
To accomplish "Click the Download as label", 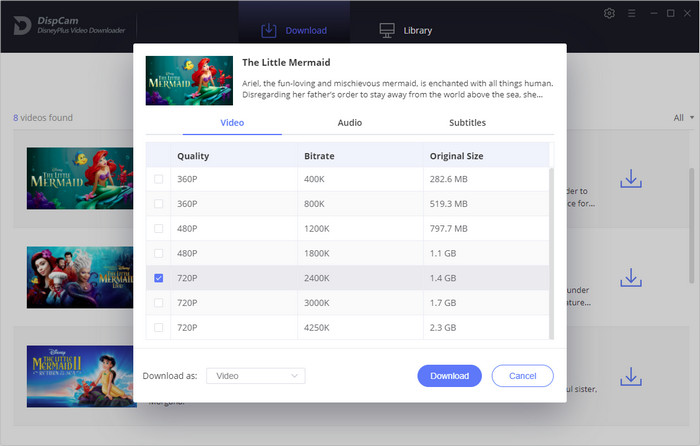I will tap(170, 376).
